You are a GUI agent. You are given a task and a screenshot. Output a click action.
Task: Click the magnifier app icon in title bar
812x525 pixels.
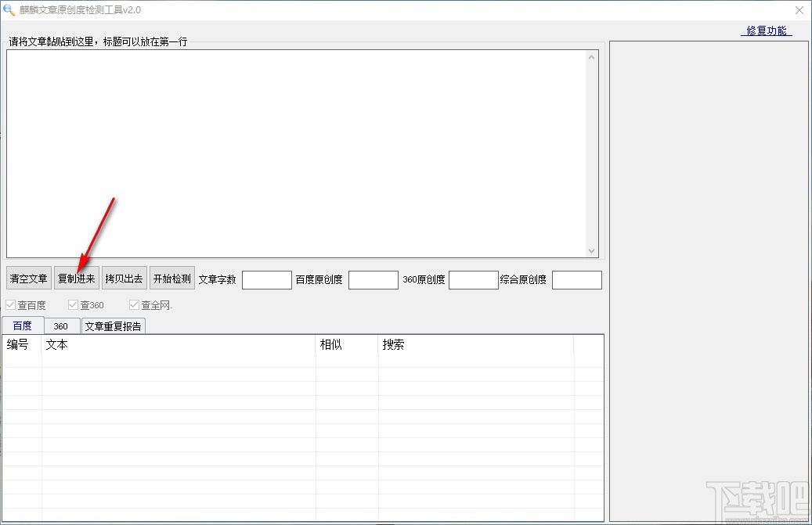(x=9, y=10)
